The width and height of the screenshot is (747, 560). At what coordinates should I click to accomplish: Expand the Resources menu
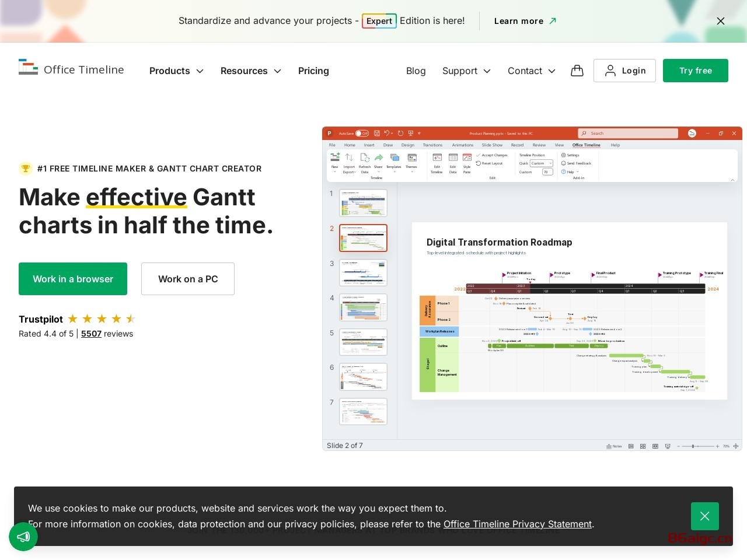point(251,71)
